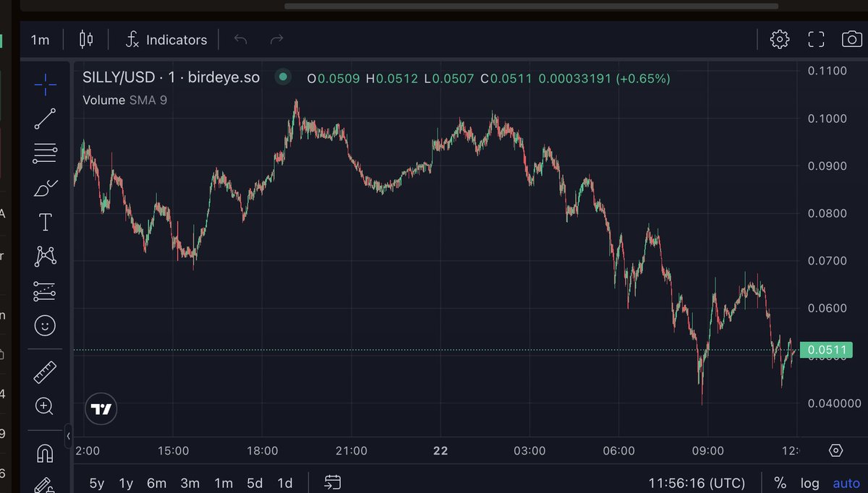Click the TradingView logo badge
Image resolution: width=868 pixels, height=493 pixels.
(x=101, y=409)
